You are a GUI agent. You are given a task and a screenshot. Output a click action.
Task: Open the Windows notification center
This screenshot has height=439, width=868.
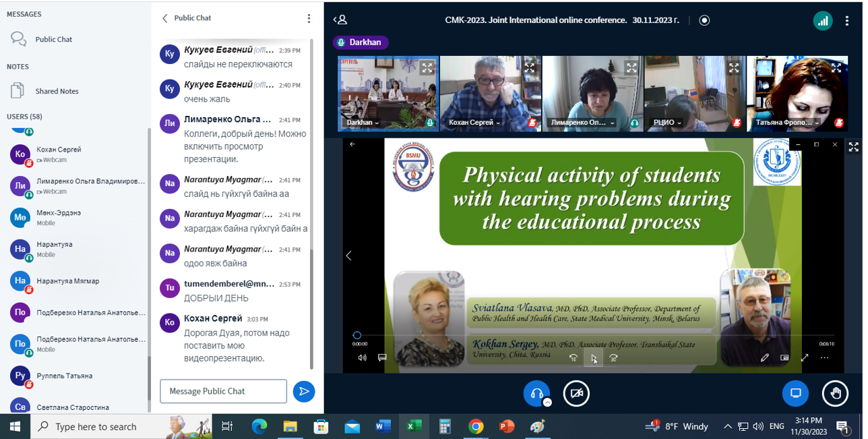pos(842,426)
